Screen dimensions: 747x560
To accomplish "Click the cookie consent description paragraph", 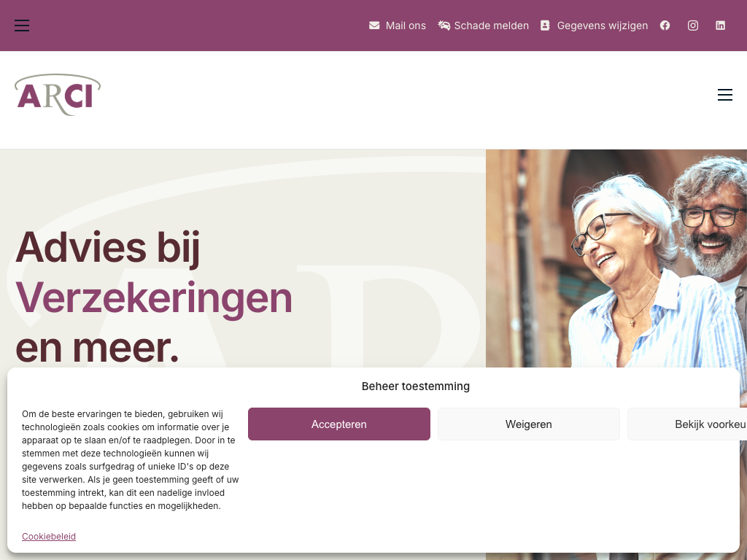I will pos(130,460).
